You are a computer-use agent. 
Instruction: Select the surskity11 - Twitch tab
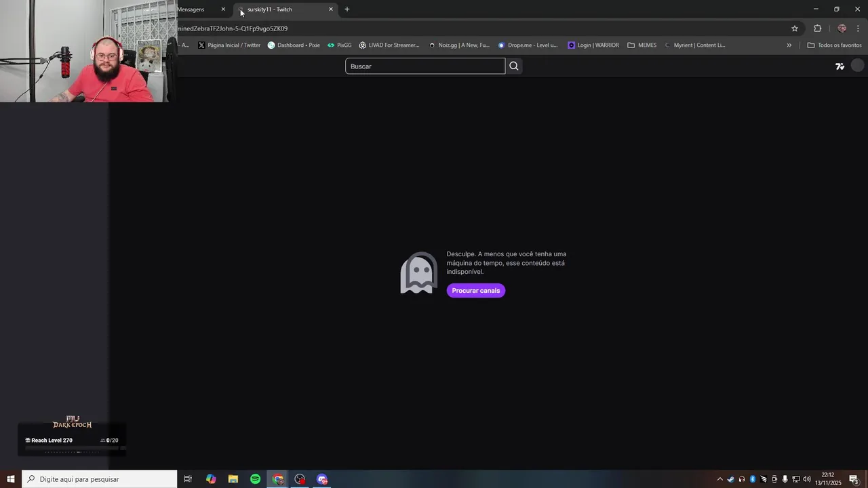283,9
